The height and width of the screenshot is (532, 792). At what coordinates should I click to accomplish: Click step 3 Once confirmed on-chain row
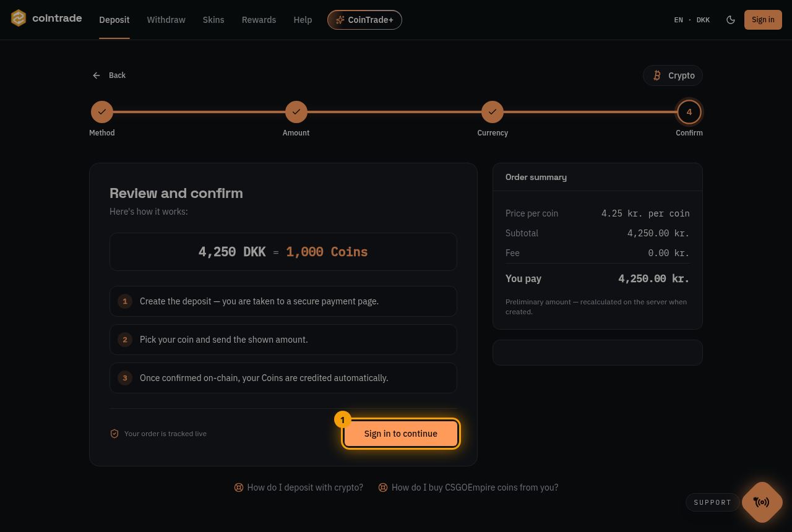click(283, 378)
